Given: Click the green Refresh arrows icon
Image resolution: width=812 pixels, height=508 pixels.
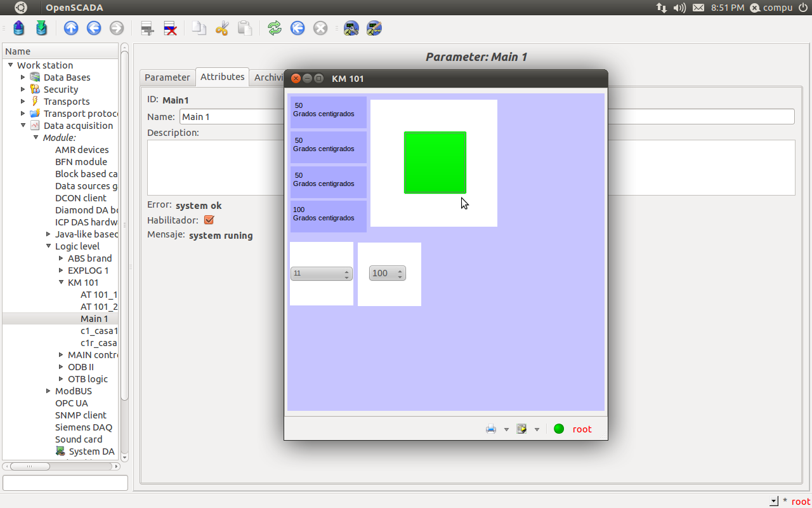Looking at the screenshot, I should pos(274,28).
